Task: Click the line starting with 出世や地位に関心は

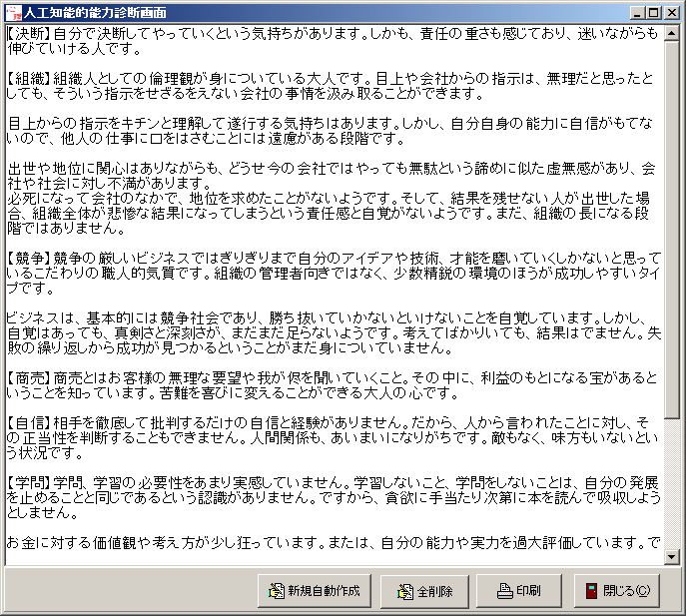Action: point(332,169)
